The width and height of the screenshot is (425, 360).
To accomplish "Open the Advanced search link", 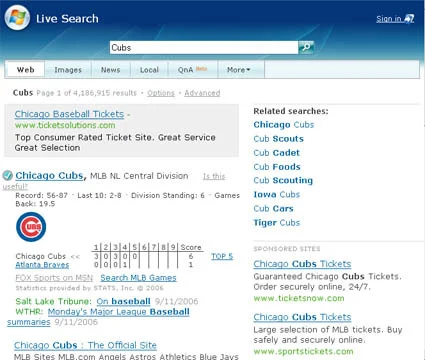I will coord(202,93).
